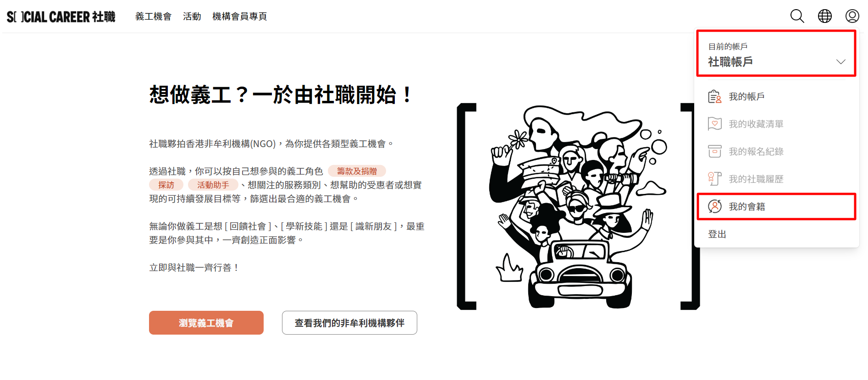
Task: Click the Social Career 社職 logo
Action: pos(61,17)
